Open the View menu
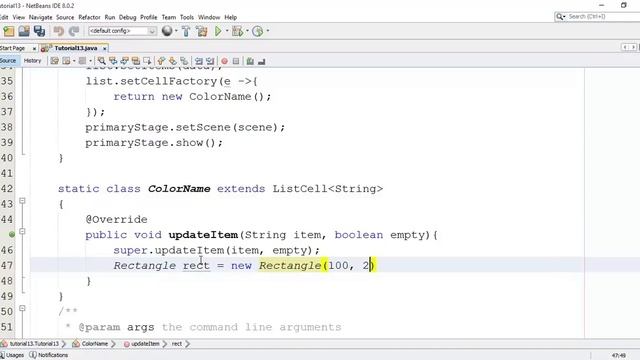The image size is (640, 360). pyautogui.click(x=19, y=18)
